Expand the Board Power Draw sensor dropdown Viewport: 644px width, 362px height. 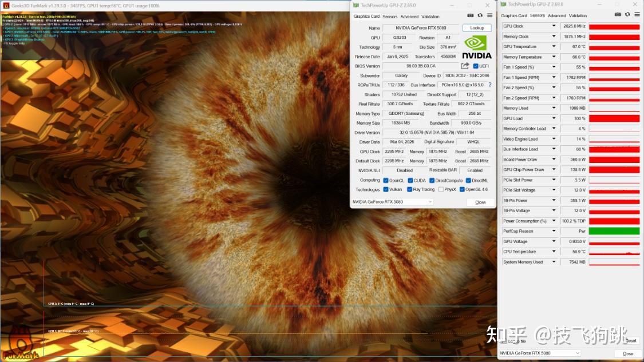(x=554, y=159)
